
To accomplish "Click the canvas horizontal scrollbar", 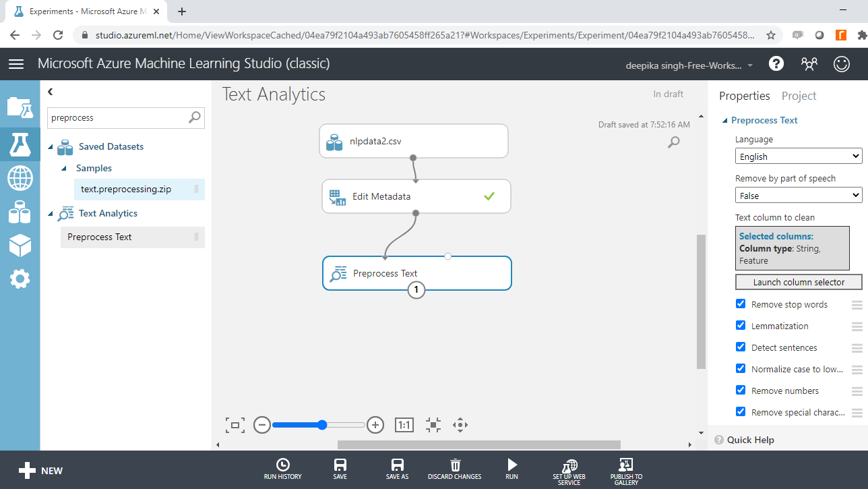I will (478, 444).
